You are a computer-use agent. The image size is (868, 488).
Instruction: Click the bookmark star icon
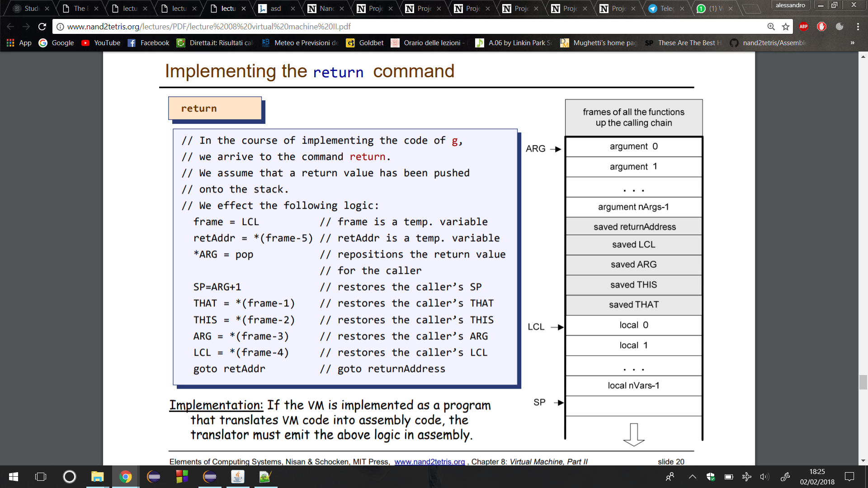(786, 27)
